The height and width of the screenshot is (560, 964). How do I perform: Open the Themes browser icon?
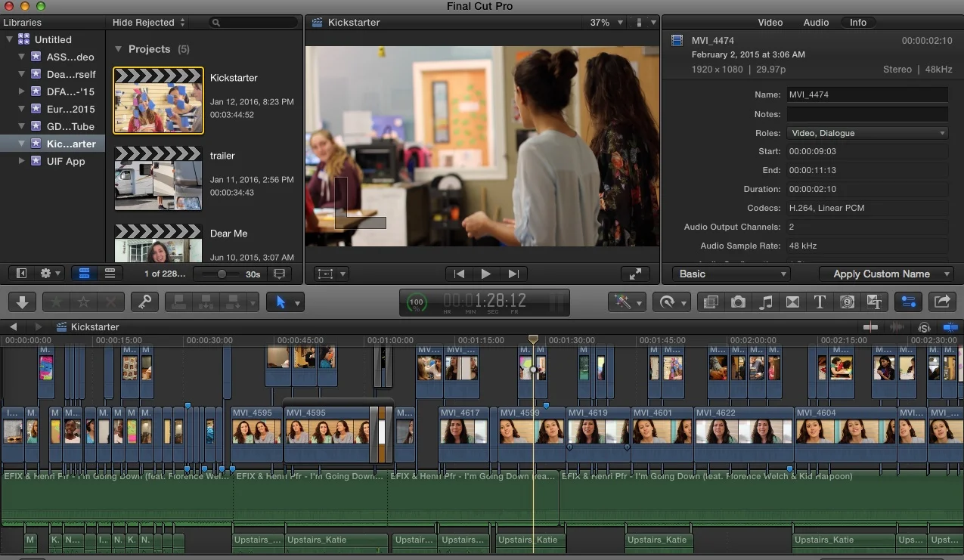click(x=874, y=302)
